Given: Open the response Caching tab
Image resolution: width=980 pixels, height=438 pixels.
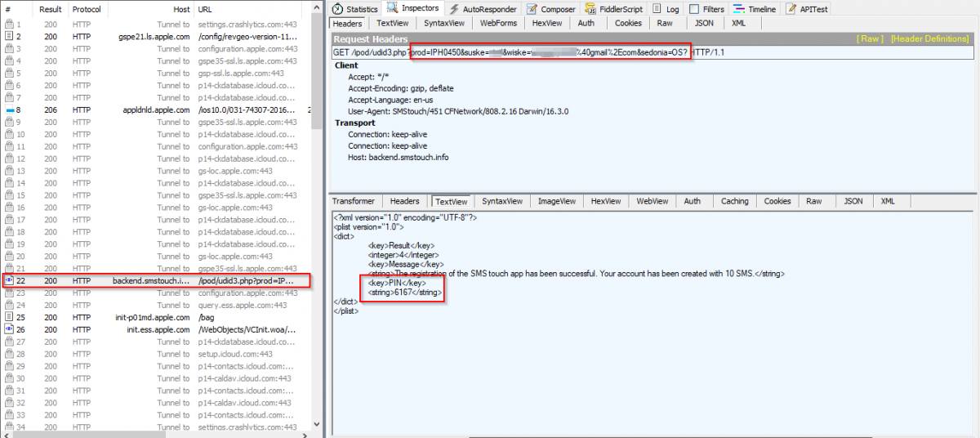Looking at the screenshot, I should pyautogui.click(x=734, y=201).
